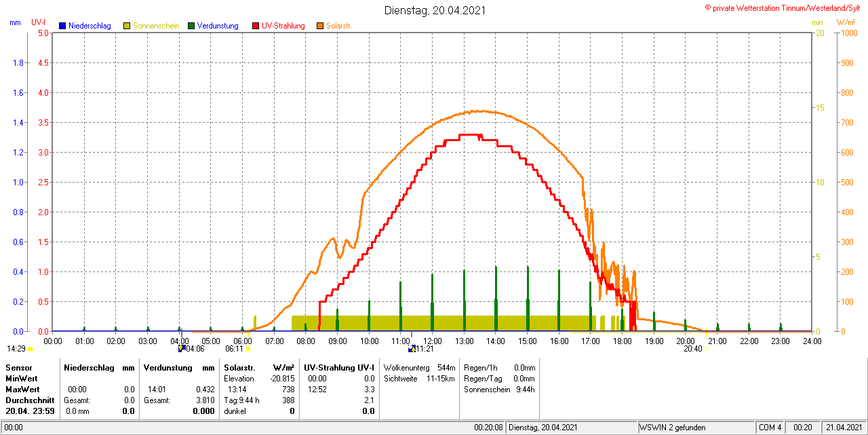Click the 00:00 field at status bar left
The width and height of the screenshot is (868, 435).
coord(14,428)
